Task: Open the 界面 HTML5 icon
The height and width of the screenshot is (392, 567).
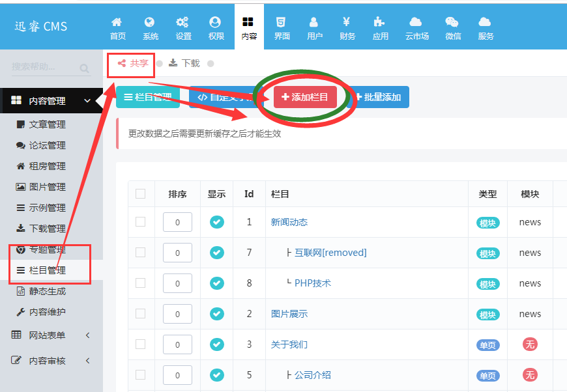Action: pyautogui.click(x=281, y=22)
